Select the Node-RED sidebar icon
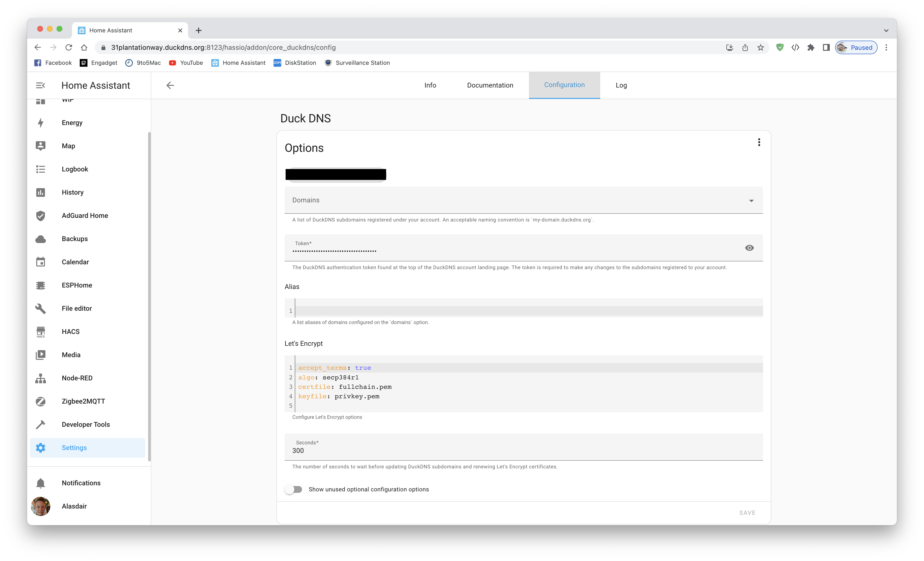Image resolution: width=924 pixels, height=561 pixels. (41, 378)
